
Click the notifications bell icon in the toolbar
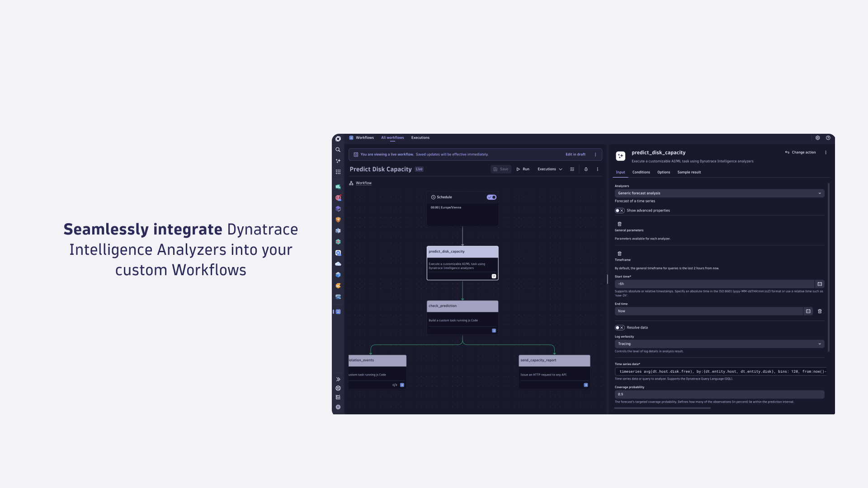[x=586, y=169]
